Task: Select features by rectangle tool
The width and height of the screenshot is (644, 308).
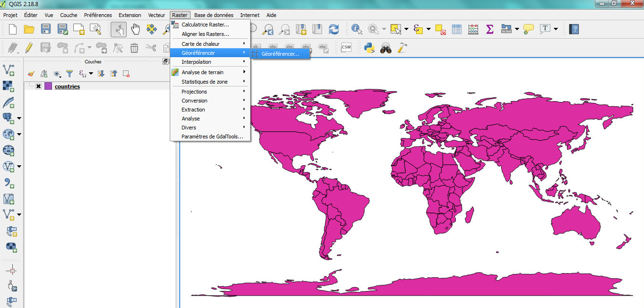Action: (x=396, y=29)
